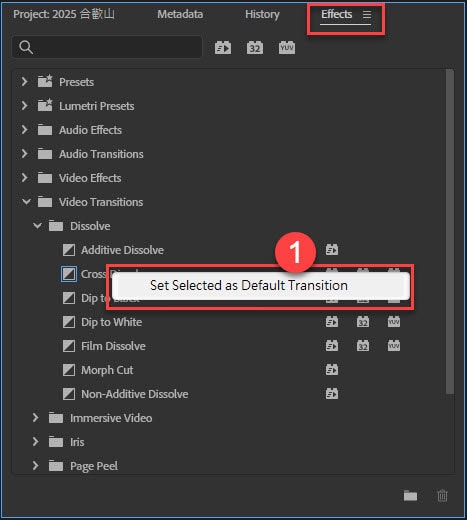Collapse the Video Transitions folder
Image resolution: width=467 pixels, height=520 pixels.
[26, 202]
